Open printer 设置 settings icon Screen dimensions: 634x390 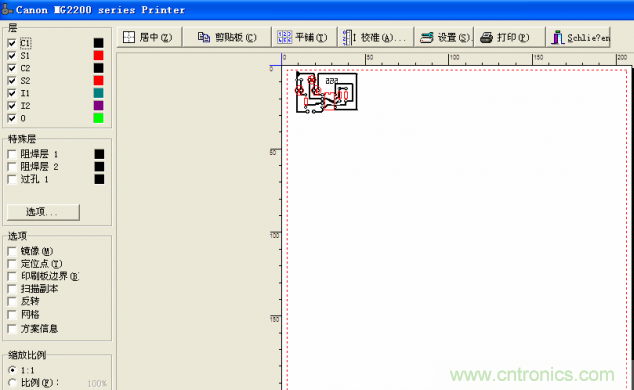[444, 38]
